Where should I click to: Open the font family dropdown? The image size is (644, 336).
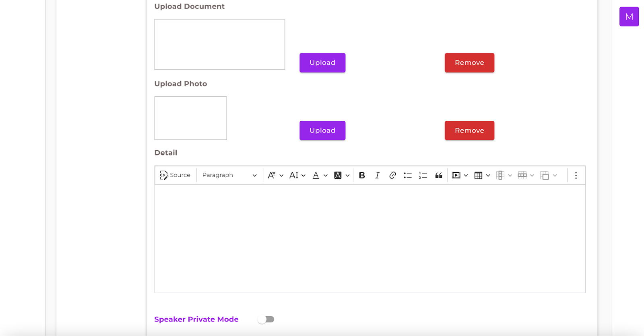point(276,175)
